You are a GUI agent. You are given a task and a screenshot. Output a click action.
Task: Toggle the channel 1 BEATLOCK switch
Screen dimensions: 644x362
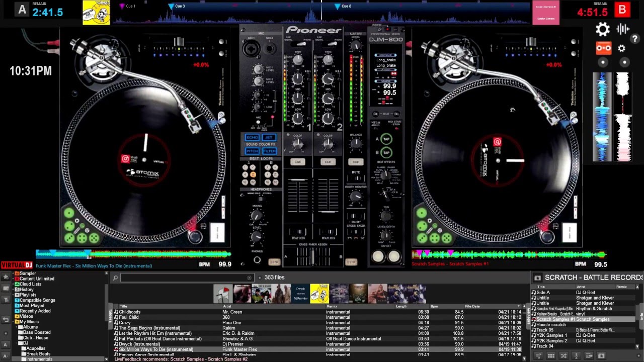[x=298, y=232]
